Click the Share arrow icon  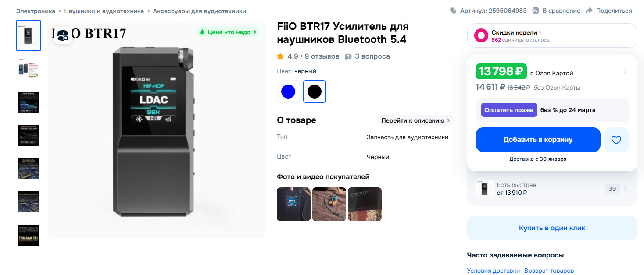point(589,11)
